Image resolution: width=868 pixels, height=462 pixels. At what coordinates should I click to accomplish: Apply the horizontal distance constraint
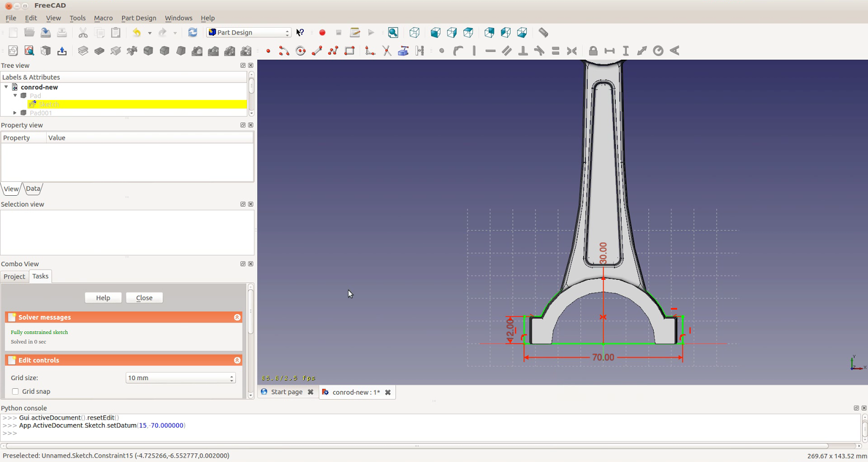coord(610,51)
